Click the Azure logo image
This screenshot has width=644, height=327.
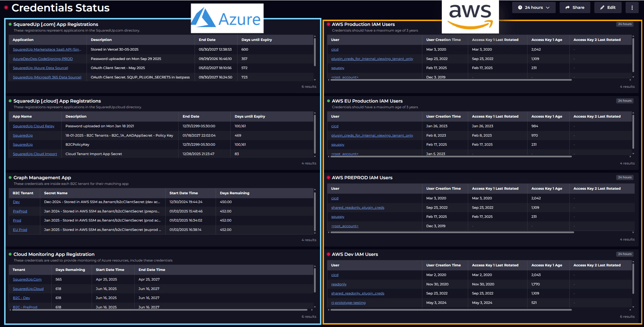pos(227,18)
